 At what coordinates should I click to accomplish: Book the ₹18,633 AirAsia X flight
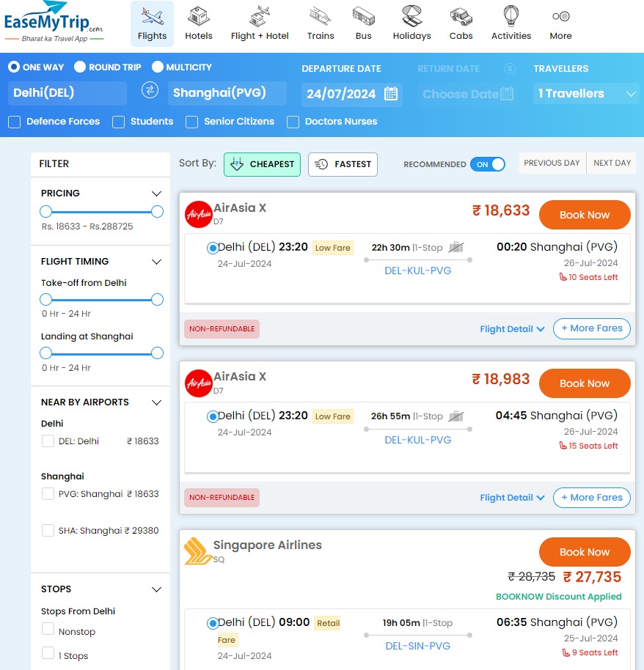click(x=585, y=215)
